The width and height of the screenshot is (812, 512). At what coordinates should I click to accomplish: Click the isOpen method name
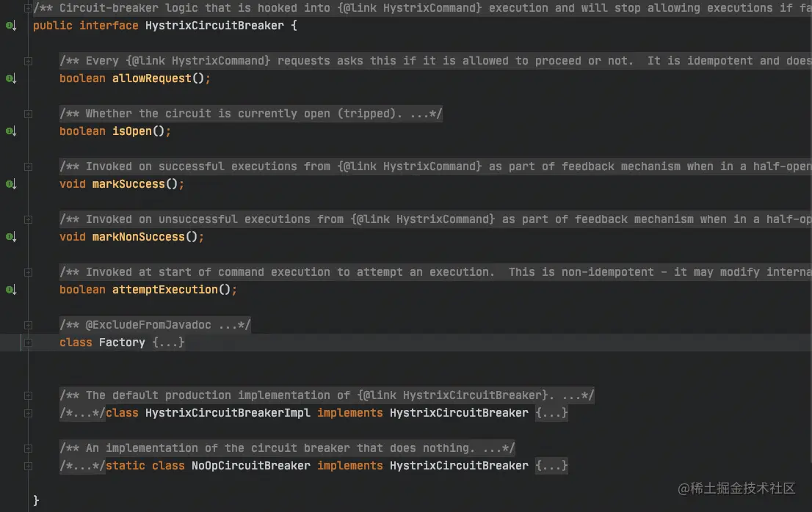[x=132, y=131]
